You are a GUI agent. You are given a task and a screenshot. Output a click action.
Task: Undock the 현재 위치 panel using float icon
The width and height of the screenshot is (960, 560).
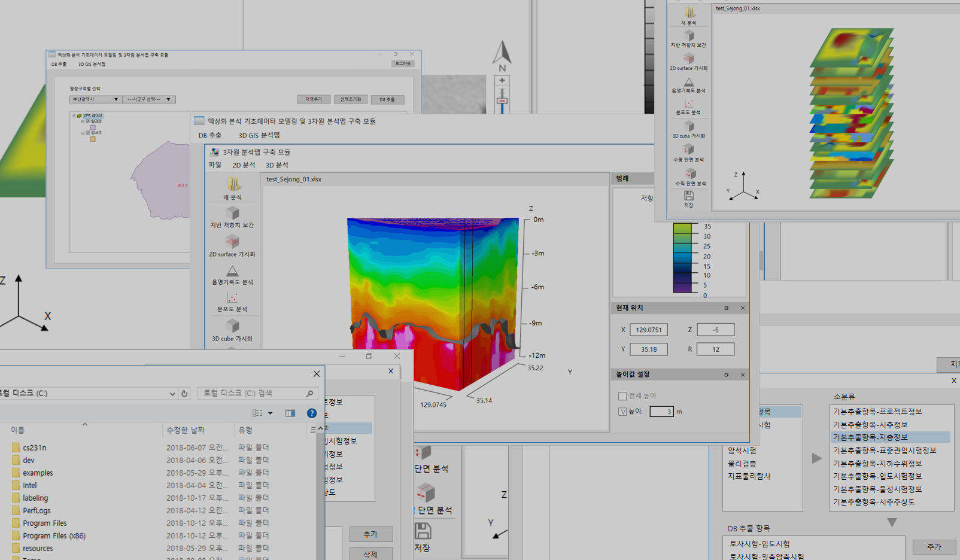pos(727,308)
